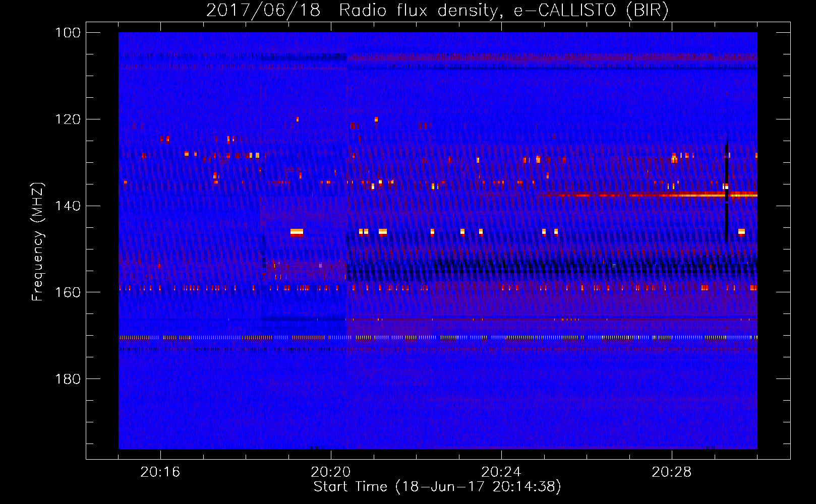Click the 20:24 time tick label
The width and height of the screenshot is (816, 504).
click(501, 472)
